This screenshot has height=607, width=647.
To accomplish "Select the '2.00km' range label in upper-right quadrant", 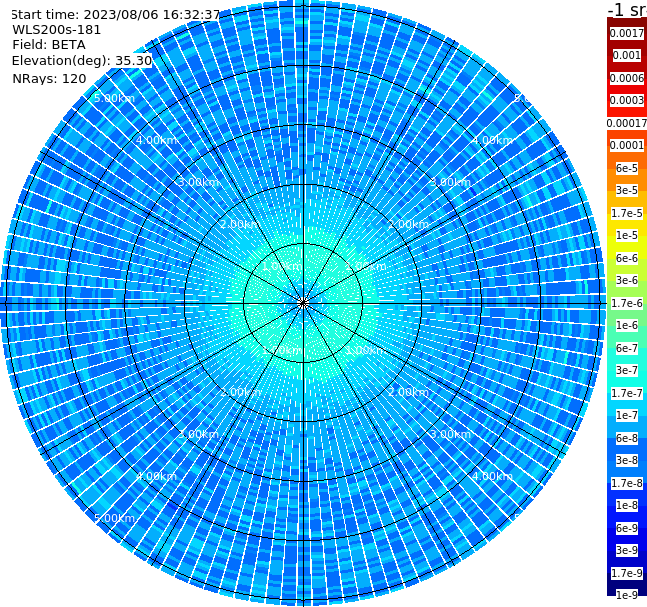I will pyautogui.click(x=408, y=224).
